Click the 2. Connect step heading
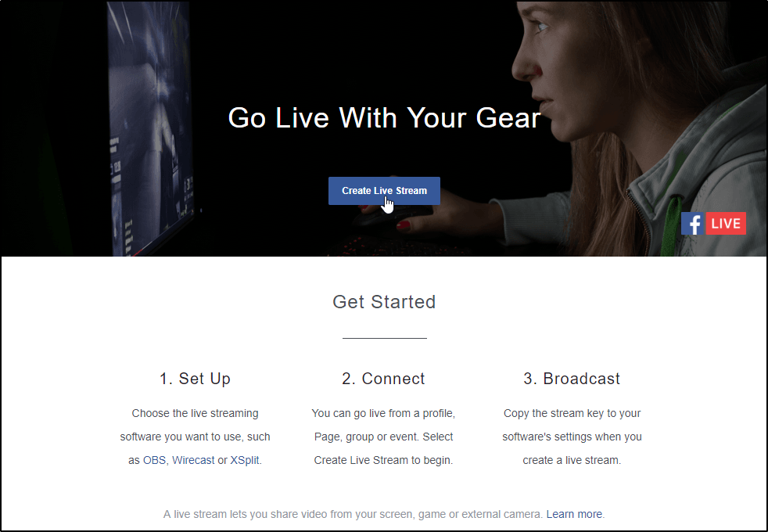This screenshot has height=532, width=768. point(383,379)
